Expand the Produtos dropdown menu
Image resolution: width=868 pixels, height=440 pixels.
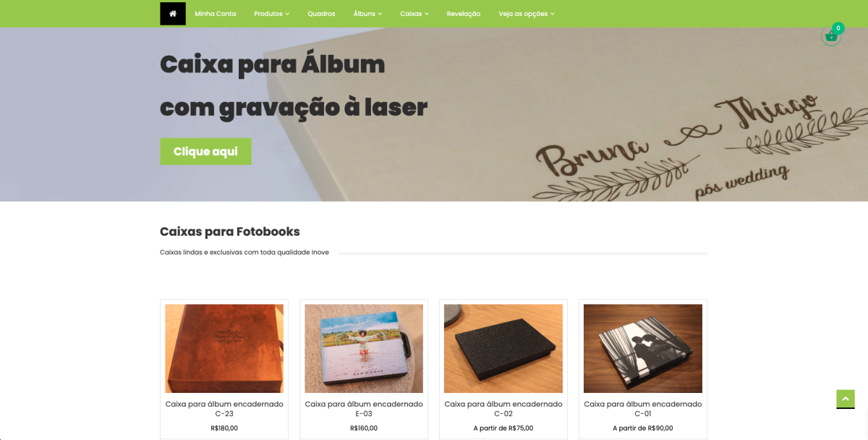point(271,14)
